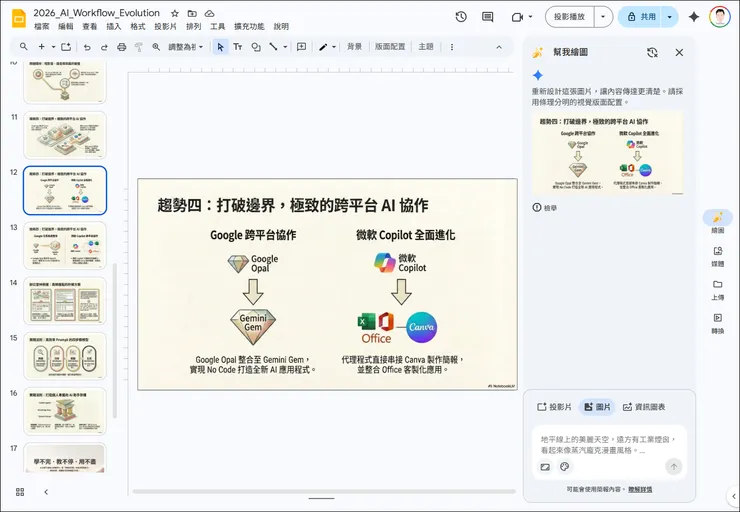Open the 格式 menu
Screen dimensions: 740x512
pyautogui.click(x=137, y=26)
